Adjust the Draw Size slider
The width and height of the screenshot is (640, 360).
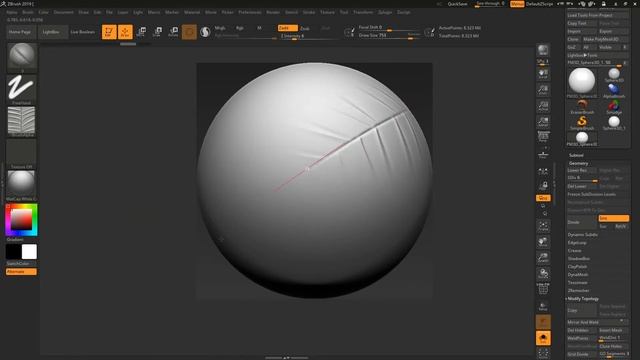pyautogui.click(x=389, y=36)
